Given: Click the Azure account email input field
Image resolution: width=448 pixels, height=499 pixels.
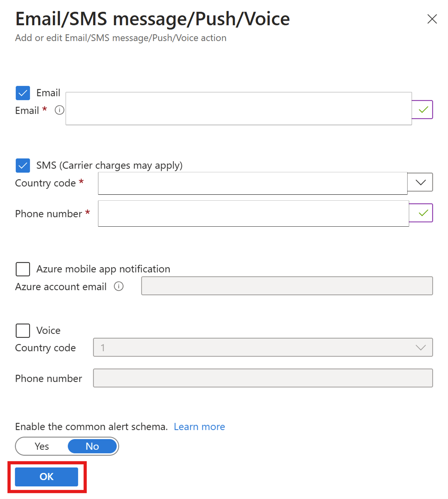Looking at the screenshot, I should [287, 286].
